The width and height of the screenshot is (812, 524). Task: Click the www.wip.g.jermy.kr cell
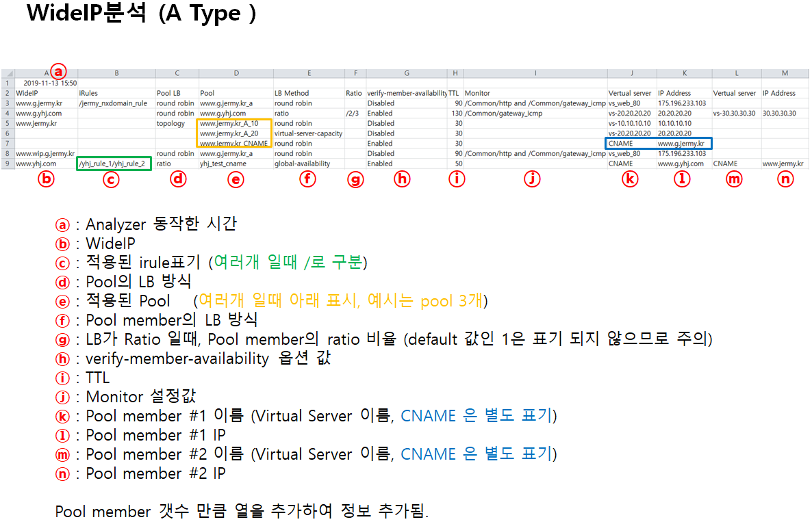tap(45, 154)
